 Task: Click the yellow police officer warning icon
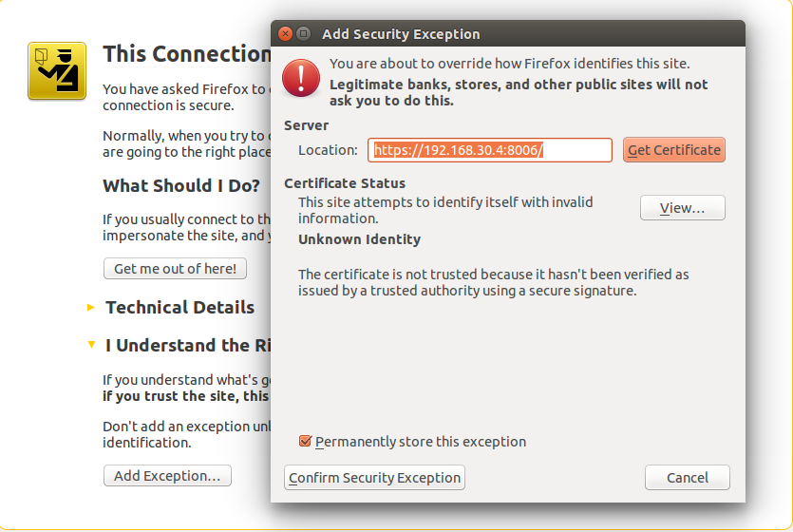pyautogui.click(x=57, y=70)
